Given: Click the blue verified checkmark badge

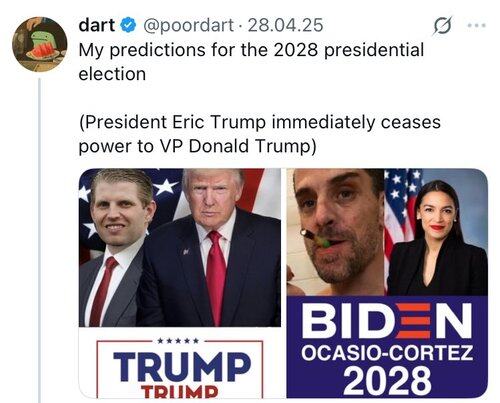Looking at the screenshot, I should (128, 26).
